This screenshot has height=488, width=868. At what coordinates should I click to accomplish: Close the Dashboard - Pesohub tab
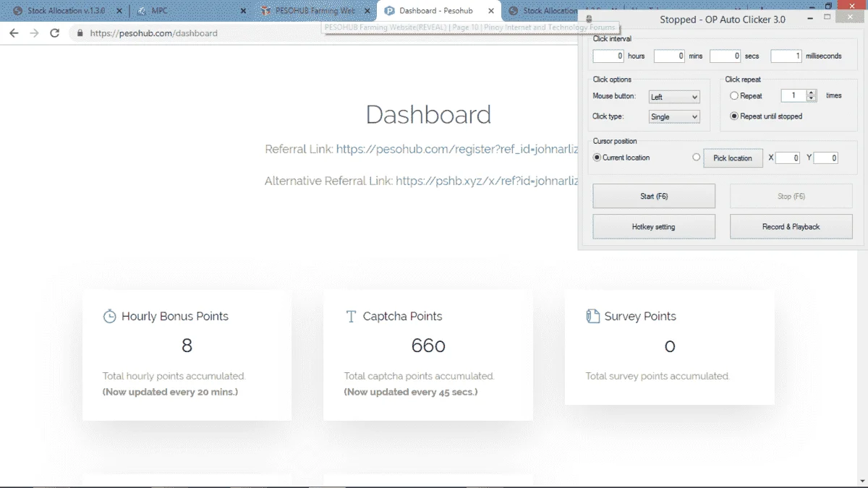(491, 11)
